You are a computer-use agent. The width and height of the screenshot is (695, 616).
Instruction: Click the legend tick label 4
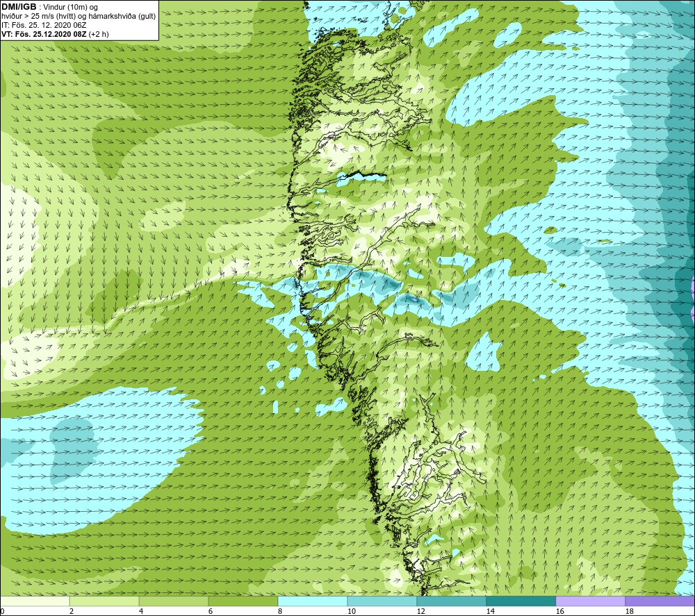(141, 611)
